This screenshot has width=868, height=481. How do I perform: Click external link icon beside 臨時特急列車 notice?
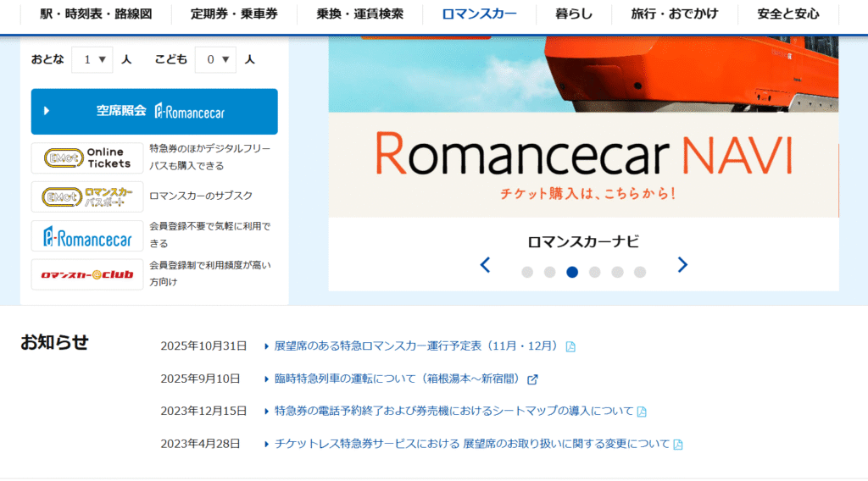click(532, 379)
